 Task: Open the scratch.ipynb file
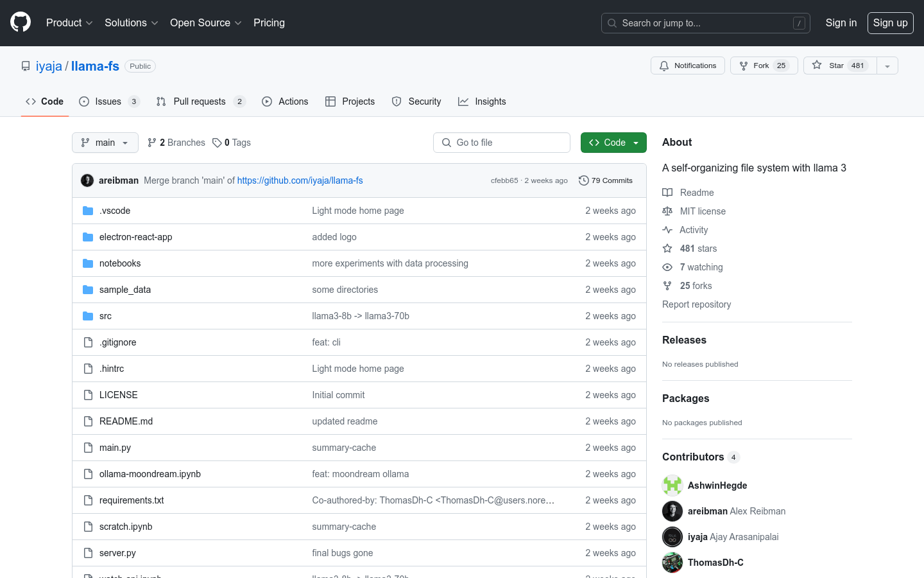pyautogui.click(x=126, y=527)
